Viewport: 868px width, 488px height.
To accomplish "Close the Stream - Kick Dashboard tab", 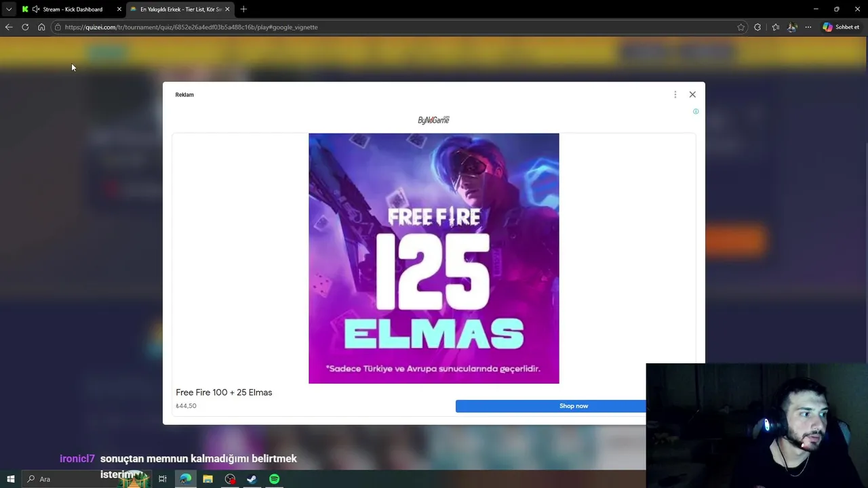I will click(x=119, y=9).
